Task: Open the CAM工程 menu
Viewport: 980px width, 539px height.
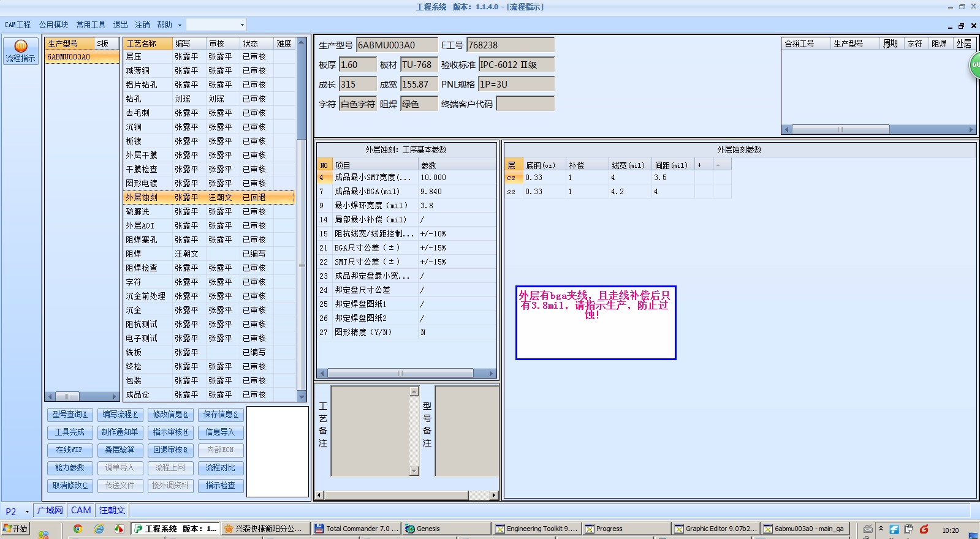Action: click(17, 24)
